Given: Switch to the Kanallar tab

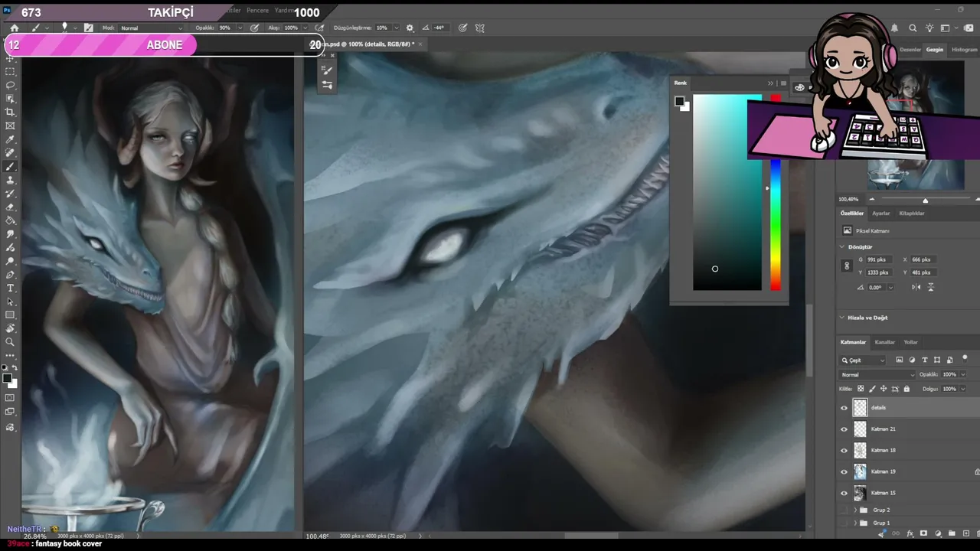Looking at the screenshot, I should pyautogui.click(x=884, y=342).
